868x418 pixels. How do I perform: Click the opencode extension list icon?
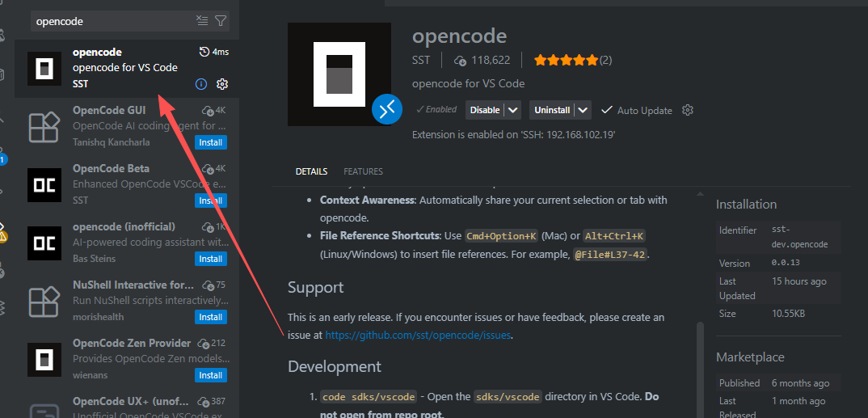tap(44, 69)
